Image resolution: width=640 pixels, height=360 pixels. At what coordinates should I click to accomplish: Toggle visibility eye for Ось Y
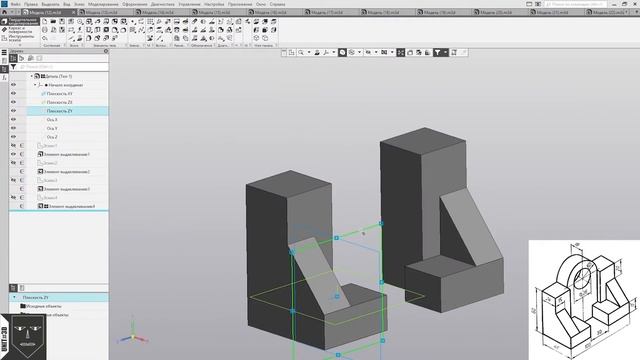(13, 128)
